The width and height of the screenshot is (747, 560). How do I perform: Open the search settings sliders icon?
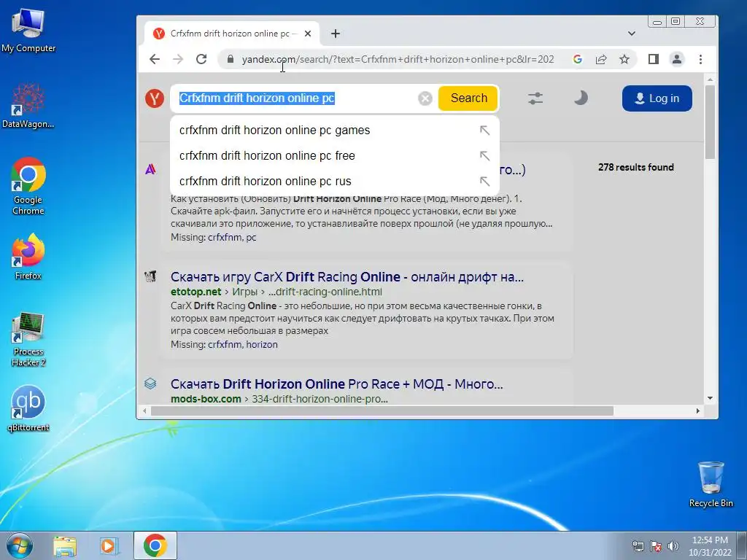(535, 98)
